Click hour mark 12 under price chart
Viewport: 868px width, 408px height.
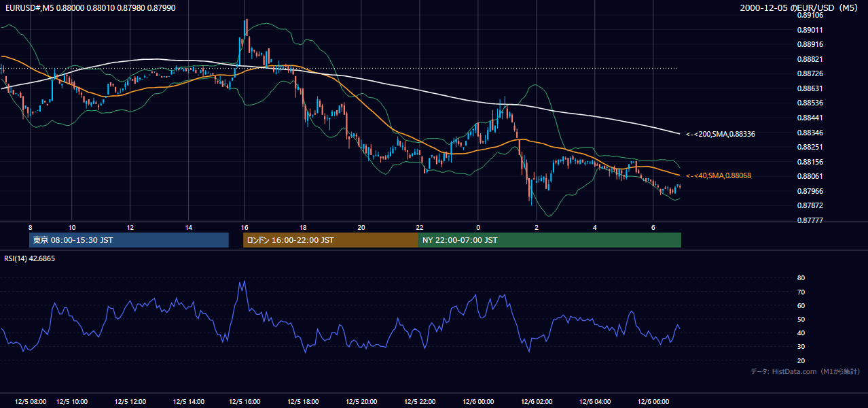pyautogui.click(x=130, y=227)
